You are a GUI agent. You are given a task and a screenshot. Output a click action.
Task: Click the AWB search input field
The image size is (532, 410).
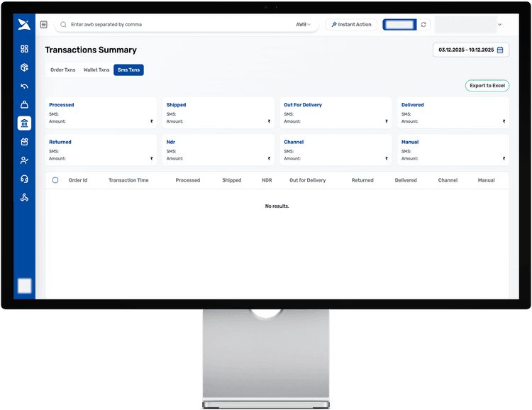tap(177, 25)
